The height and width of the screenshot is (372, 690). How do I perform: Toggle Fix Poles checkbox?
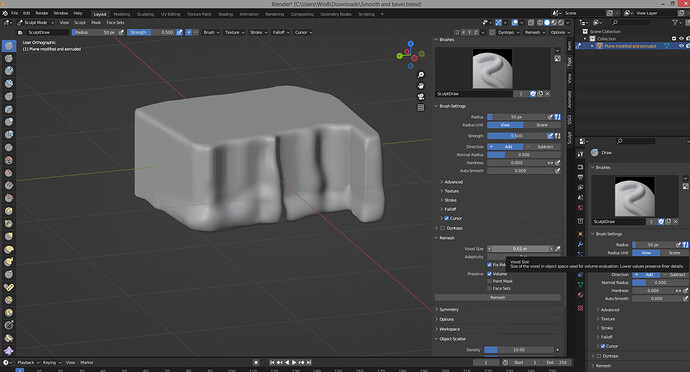pyautogui.click(x=489, y=265)
